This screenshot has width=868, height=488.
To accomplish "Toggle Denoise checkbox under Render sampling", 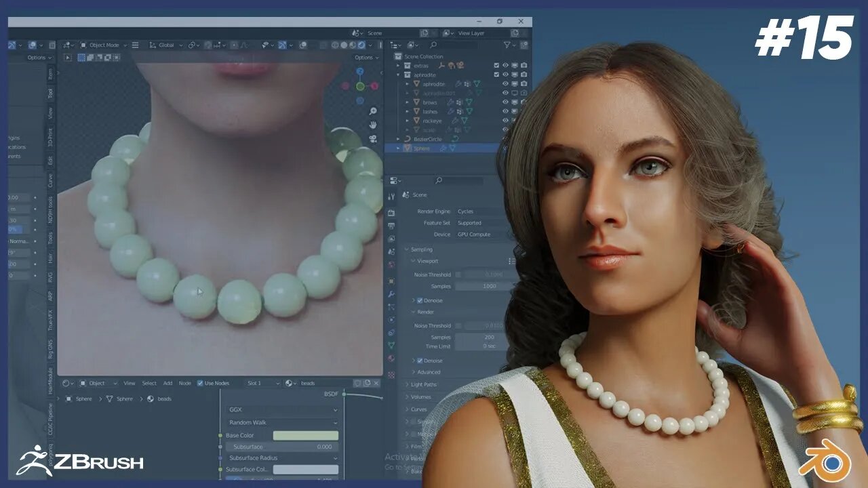I will [x=420, y=361].
